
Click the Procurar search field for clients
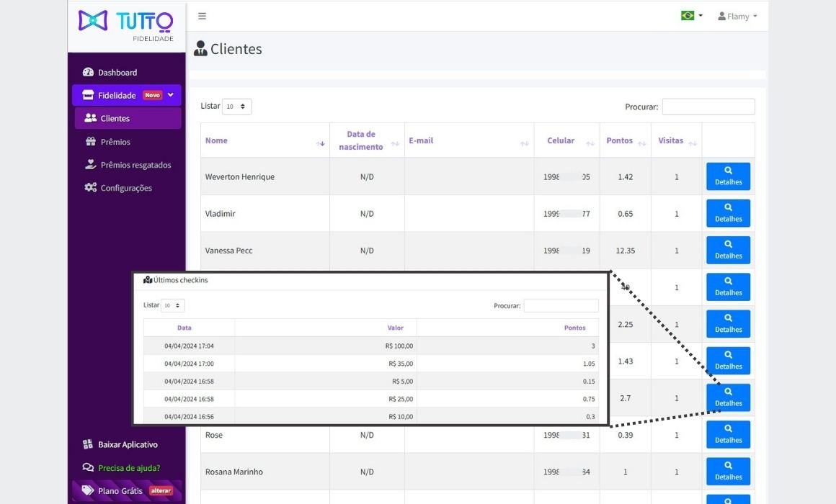click(x=708, y=107)
